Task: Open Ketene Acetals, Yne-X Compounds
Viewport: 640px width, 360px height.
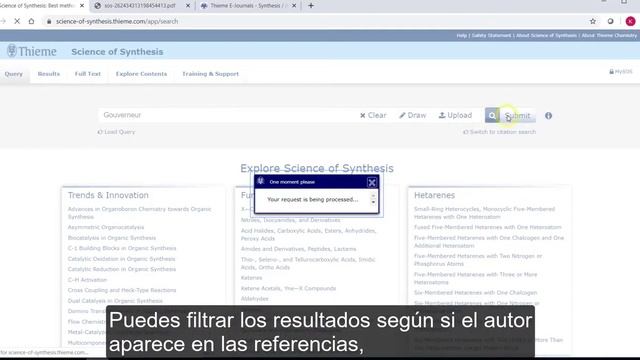Action: pyautogui.click(x=288, y=288)
